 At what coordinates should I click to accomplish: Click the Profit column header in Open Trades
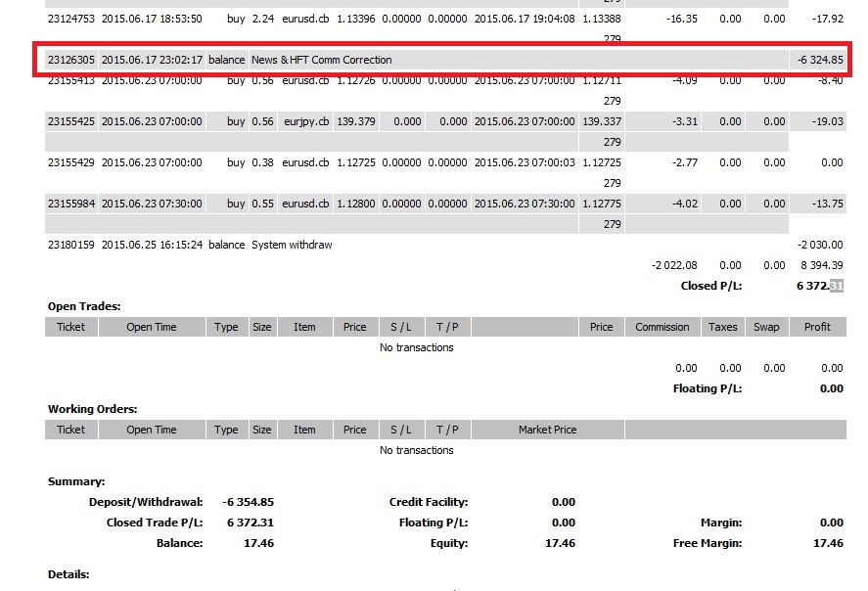(819, 327)
